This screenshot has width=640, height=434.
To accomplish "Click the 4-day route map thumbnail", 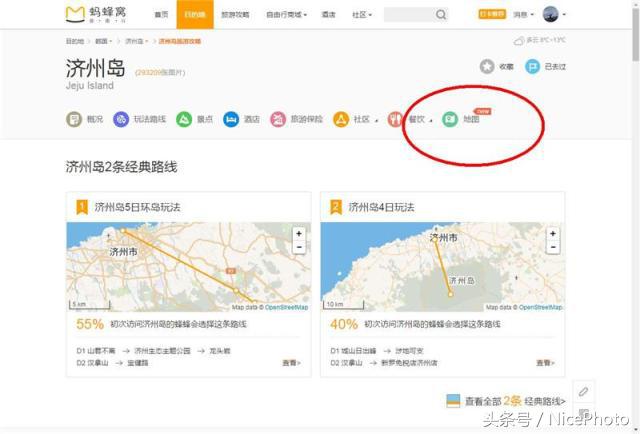I will pos(442,267).
